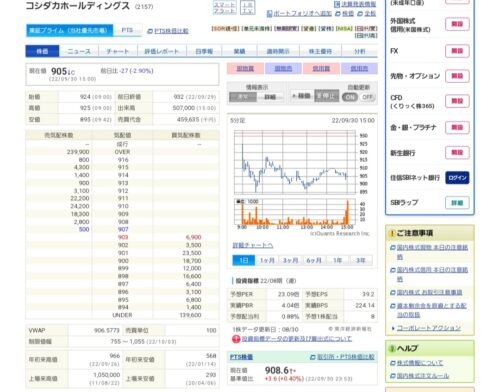Open the 取引所・PTS株価比較 icon link
This screenshot has height=392, width=500.
click(312, 357)
